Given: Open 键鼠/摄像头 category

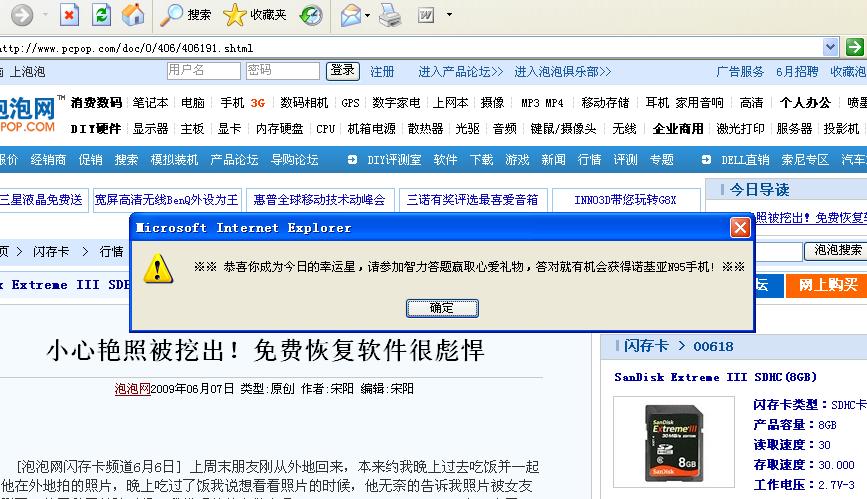Looking at the screenshot, I should pos(563,129).
